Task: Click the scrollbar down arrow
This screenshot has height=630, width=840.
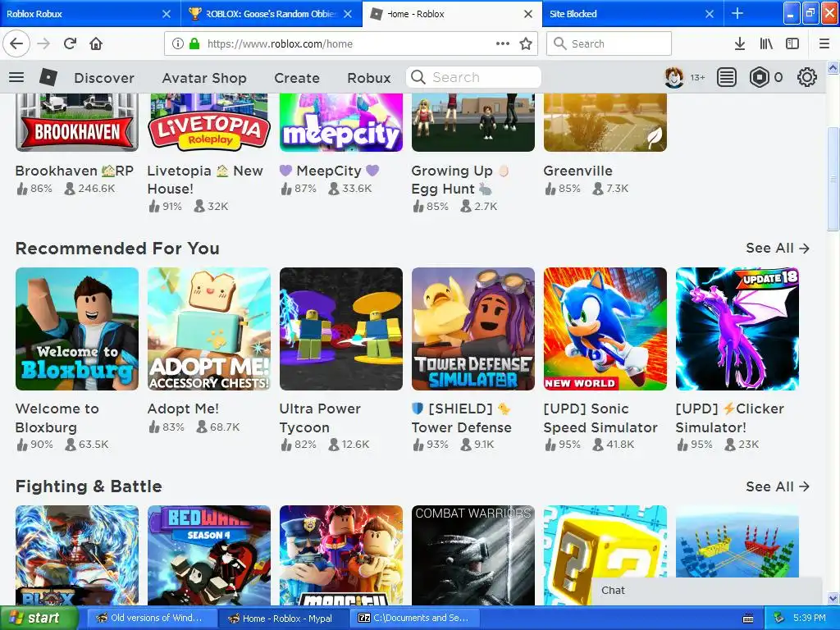Action: [833, 598]
